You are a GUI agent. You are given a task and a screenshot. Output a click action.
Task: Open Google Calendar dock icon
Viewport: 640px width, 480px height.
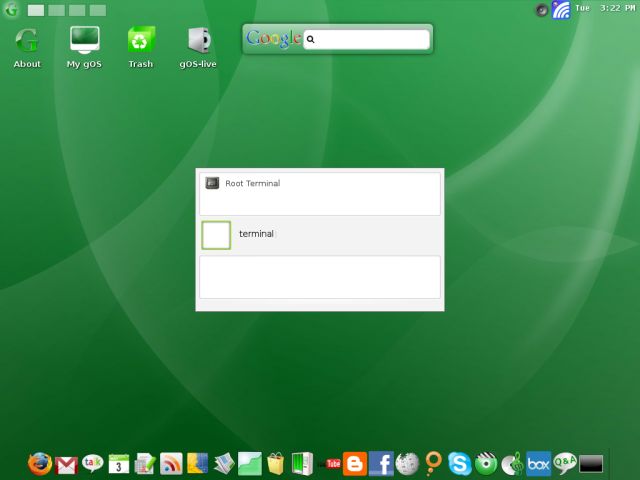tap(119, 463)
